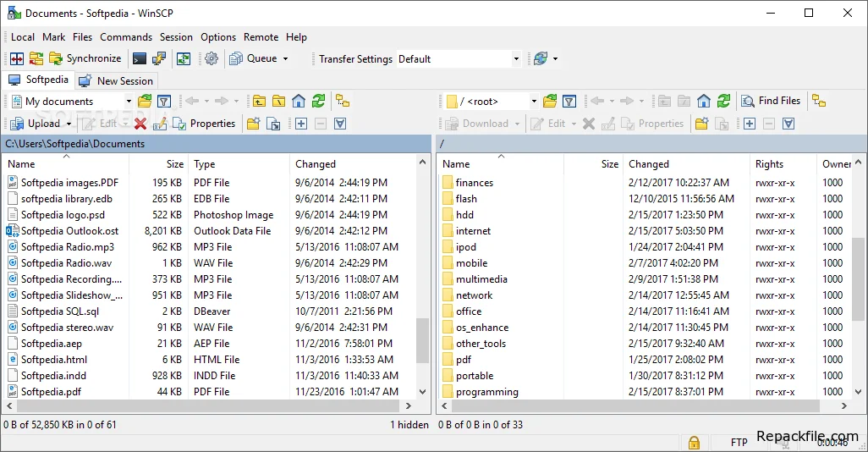Screen dimensions: 868x452
Task: Open in PuTTY icon
Action: 159,58
